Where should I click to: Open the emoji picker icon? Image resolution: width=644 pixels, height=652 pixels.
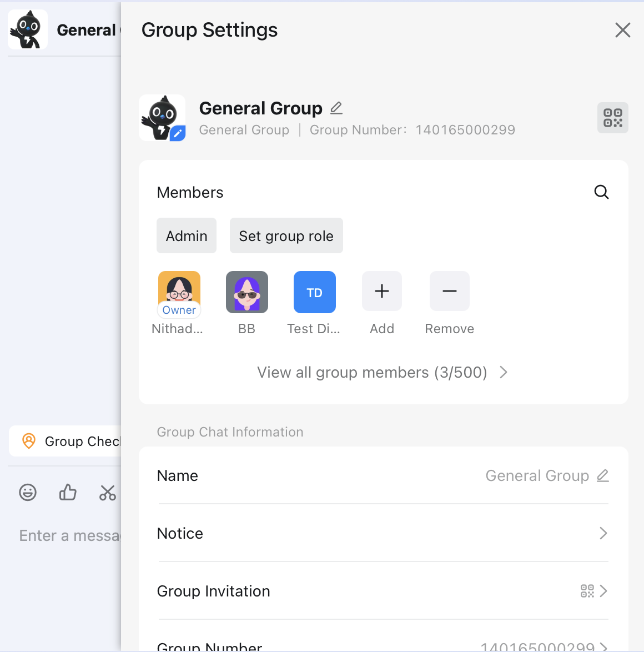(x=27, y=492)
